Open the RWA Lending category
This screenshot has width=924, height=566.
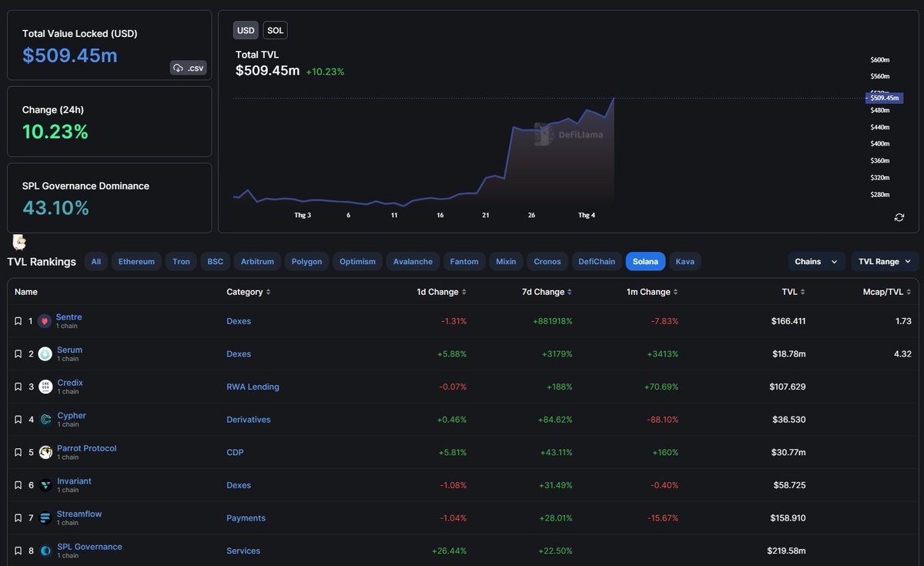[x=253, y=387]
